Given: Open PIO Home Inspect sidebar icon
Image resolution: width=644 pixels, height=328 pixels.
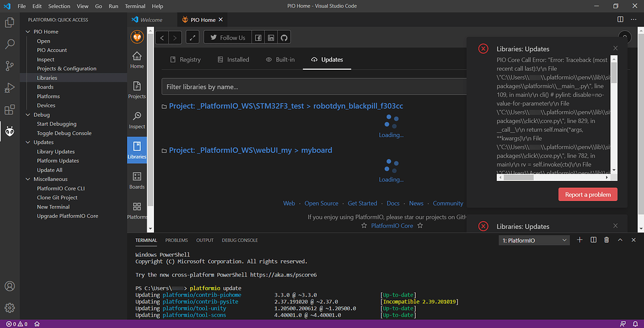Looking at the screenshot, I should pyautogui.click(x=137, y=119).
